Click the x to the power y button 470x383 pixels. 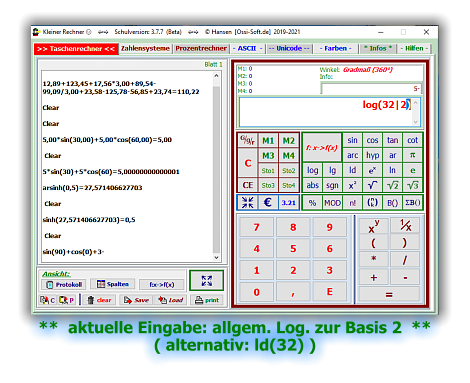374,226
